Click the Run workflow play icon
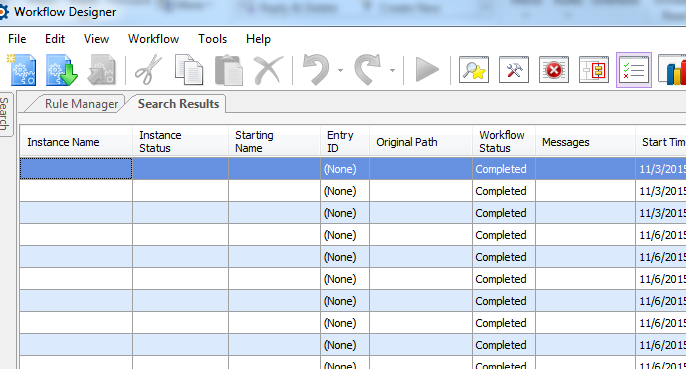The image size is (686, 369). (x=427, y=70)
